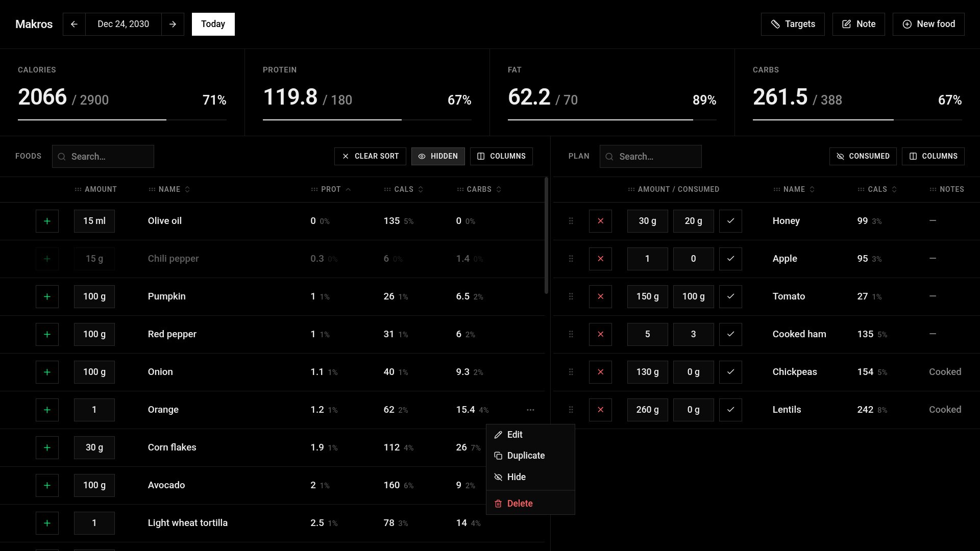Toggle Consumed items filter
This screenshot has width=980, height=551.
pyautogui.click(x=863, y=156)
